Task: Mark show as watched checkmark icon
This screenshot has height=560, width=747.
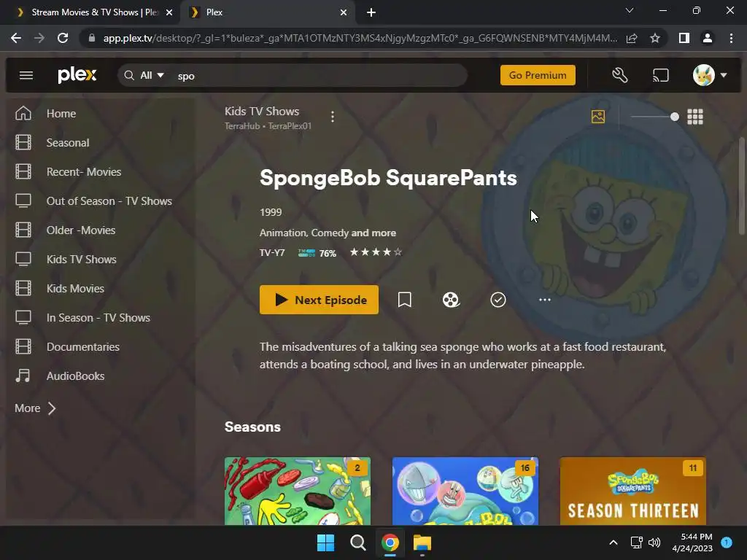Action: pos(498,300)
